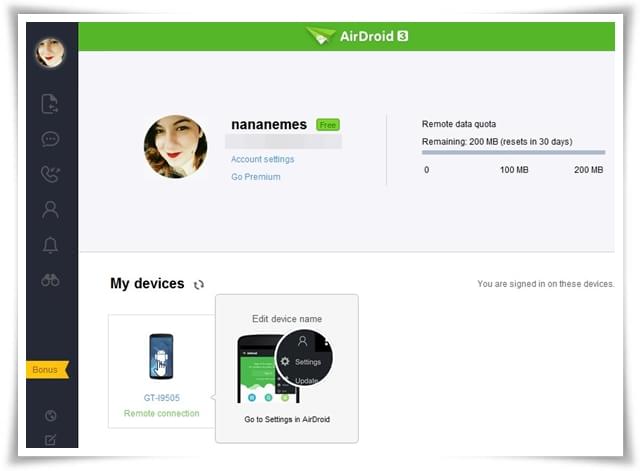This screenshot has width=640, height=471.
Task: Refresh the My devices list
Action: 199,284
